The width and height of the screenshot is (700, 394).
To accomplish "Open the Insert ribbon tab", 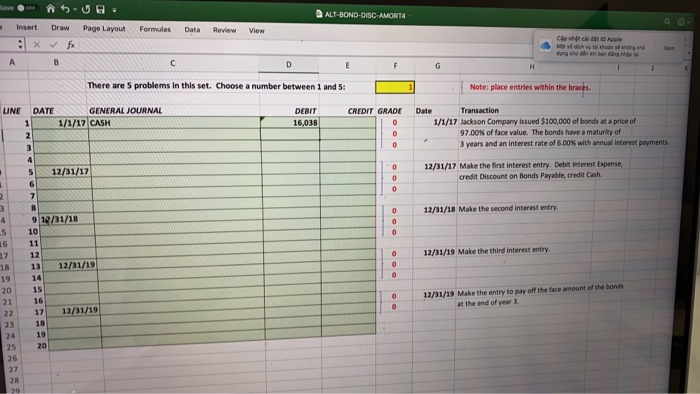I will (x=26, y=27).
